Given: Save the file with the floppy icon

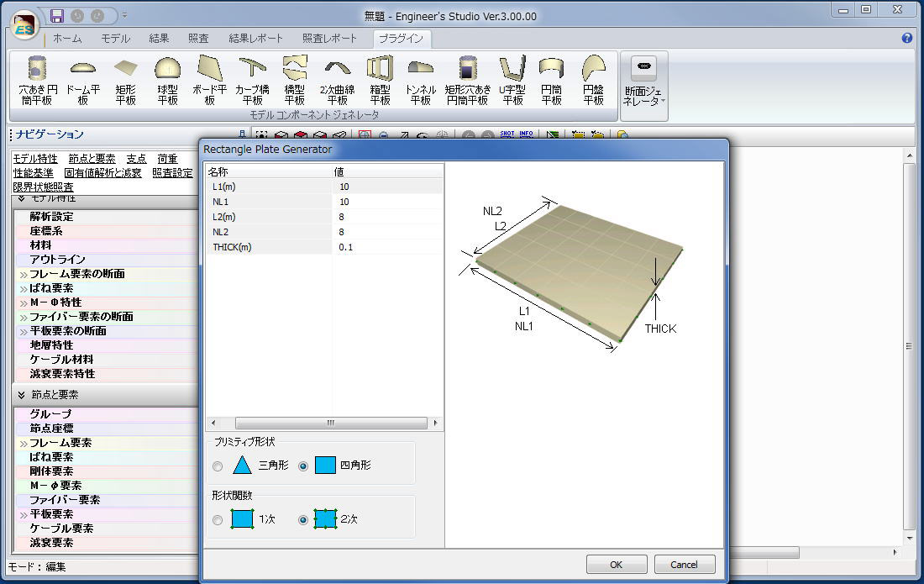Looking at the screenshot, I should coord(56,16).
